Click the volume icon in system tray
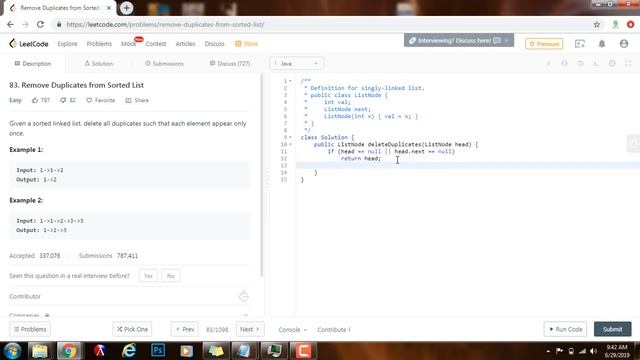This screenshot has width=640, height=360. click(x=594, y=351)
